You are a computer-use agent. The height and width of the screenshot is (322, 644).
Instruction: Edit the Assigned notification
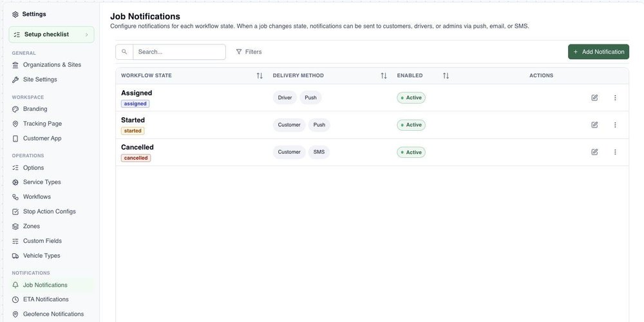(594, 98)
